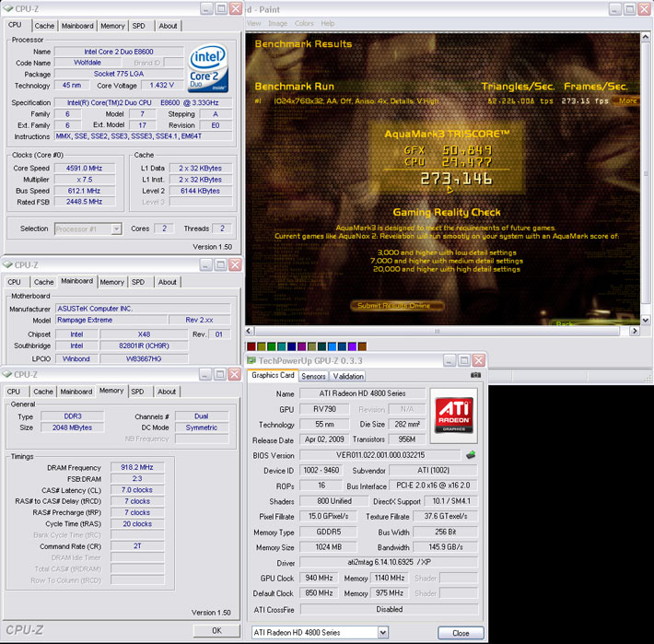Click Paint's horizontal scroll right arrow

tap(634, 331)
